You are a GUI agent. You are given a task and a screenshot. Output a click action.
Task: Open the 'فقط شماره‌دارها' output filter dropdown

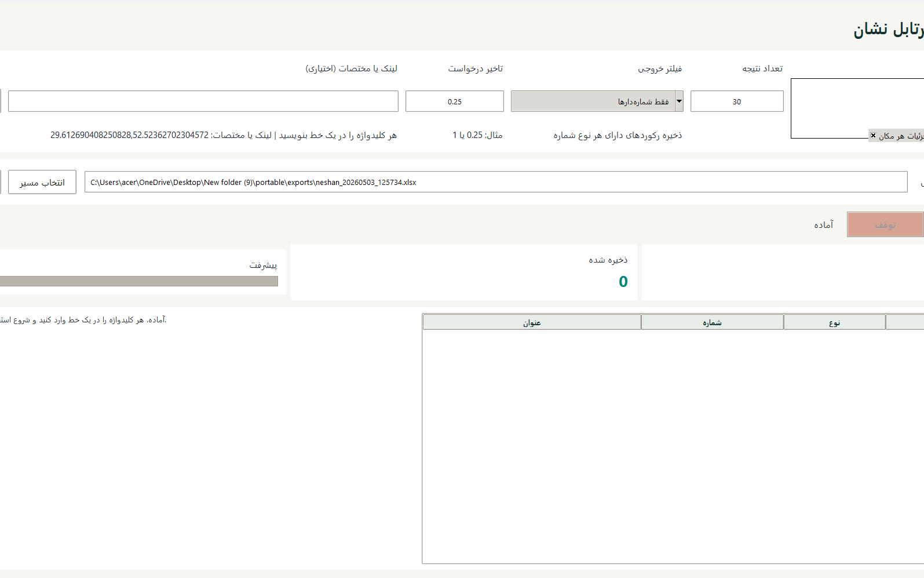[597, 101]
